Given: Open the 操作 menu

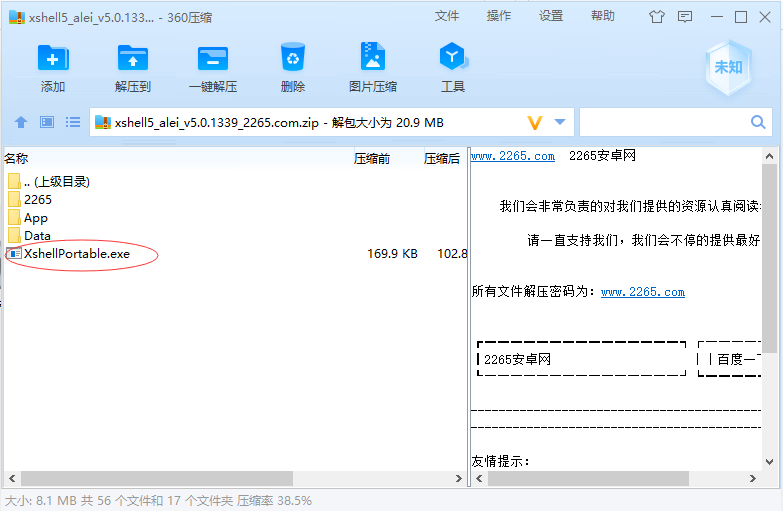Looking at the screenshot, I should click(x=498, y=16).
